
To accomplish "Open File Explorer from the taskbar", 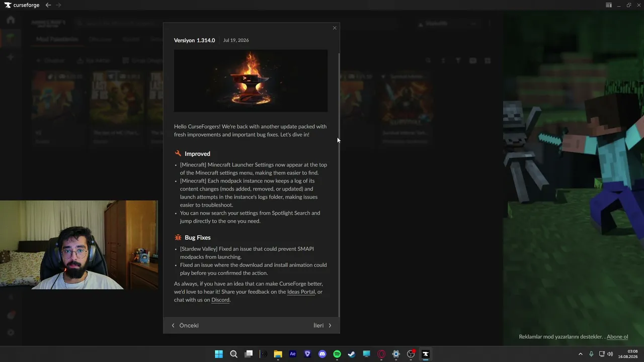I will pos(278,354).
